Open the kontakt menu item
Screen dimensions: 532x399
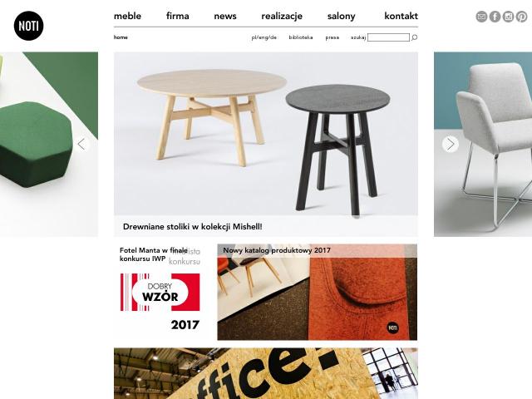coord(401,16)
